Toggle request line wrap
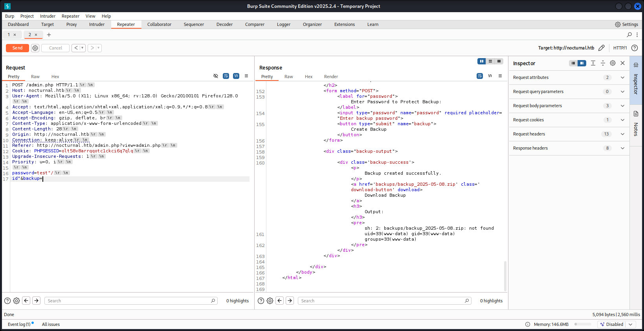Screen dimensions: 644x331 226,76
